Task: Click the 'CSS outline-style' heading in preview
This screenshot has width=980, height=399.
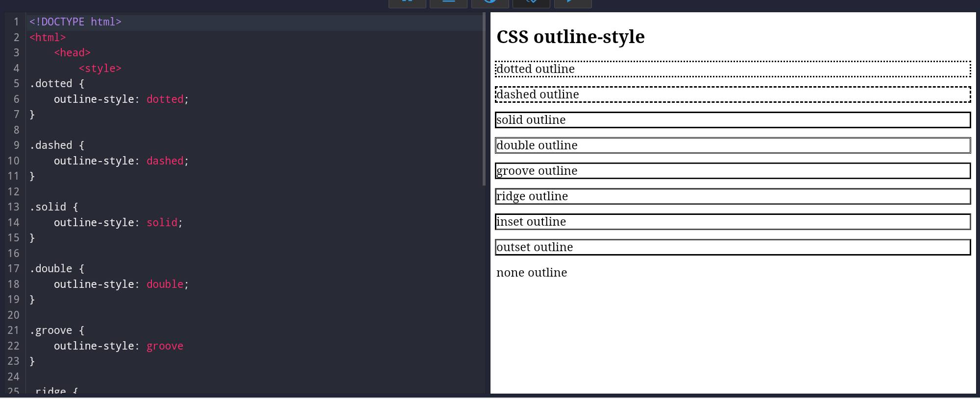Action: tap(570, 37)
